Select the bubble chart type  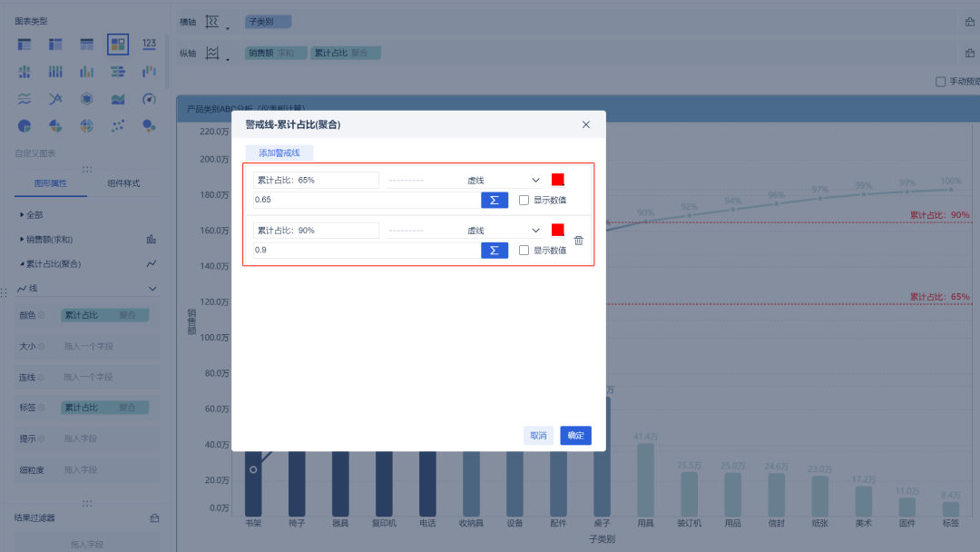pos(149,126)
